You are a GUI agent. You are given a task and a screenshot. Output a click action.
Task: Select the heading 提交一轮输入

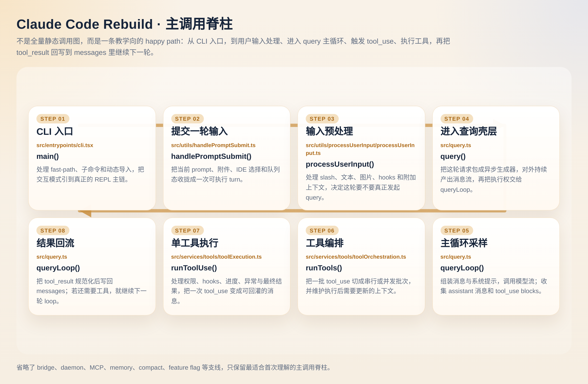pyautogui.click(x=199, y=131)
